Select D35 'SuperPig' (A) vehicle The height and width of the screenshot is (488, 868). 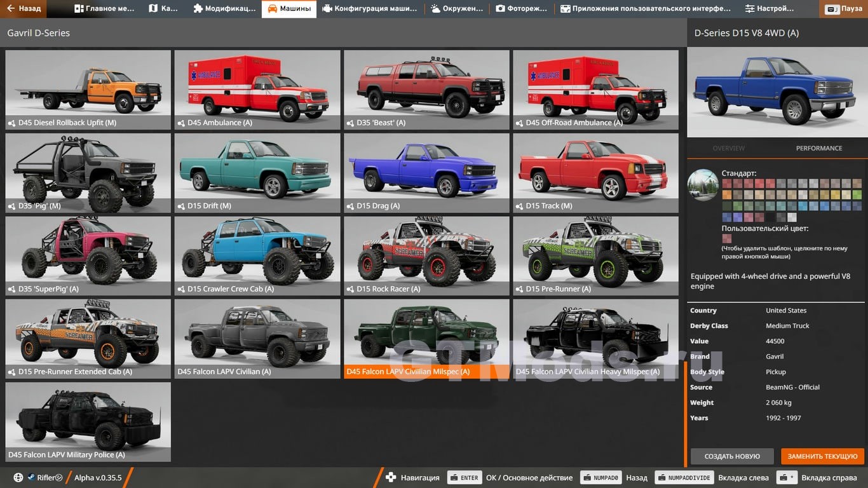click(x=88, y=256)
